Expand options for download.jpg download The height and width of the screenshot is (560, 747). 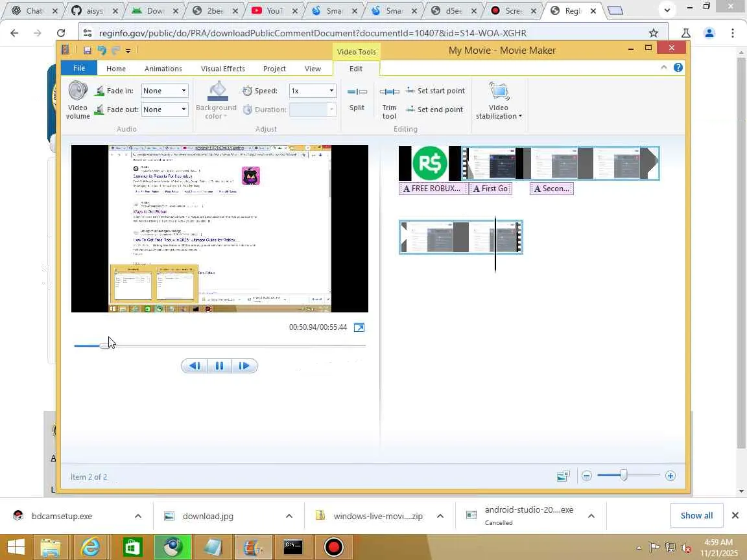[x=289, y=516]
